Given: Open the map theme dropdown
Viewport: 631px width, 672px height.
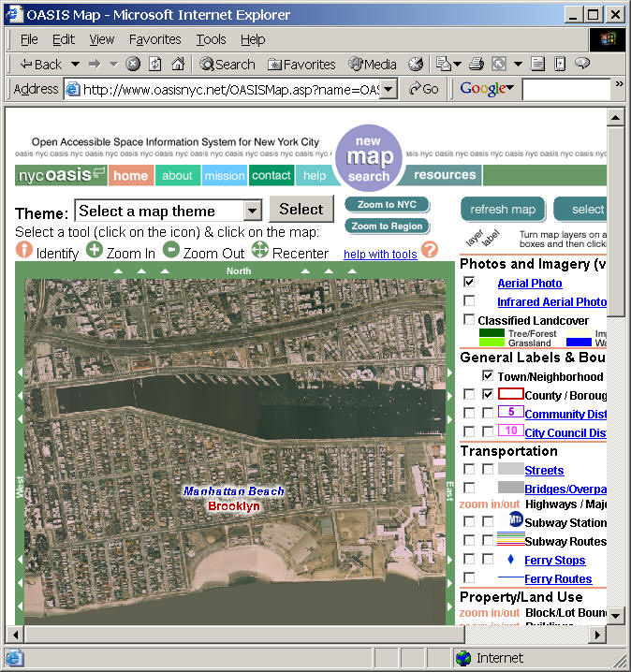Looking at the screenshot, I should [253, 211].
